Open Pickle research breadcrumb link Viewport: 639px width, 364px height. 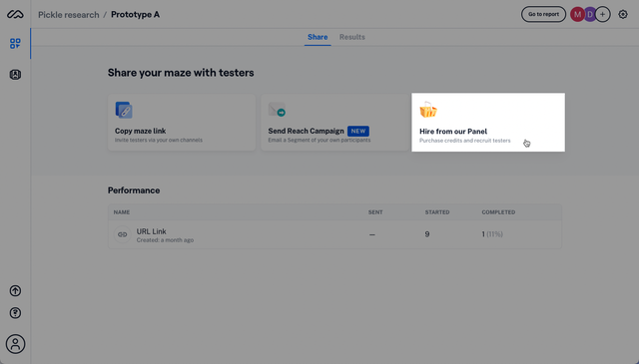tap(69, 15)
